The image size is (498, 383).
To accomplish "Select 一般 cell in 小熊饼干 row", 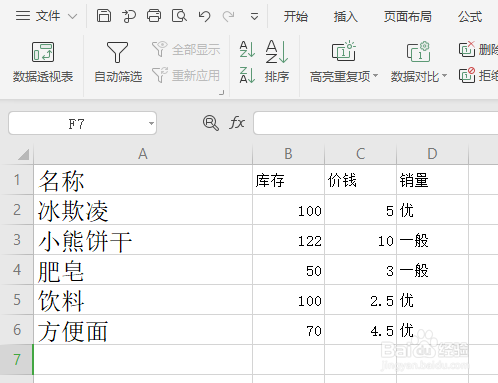I will pyautogui.click(x=432, y=240).
